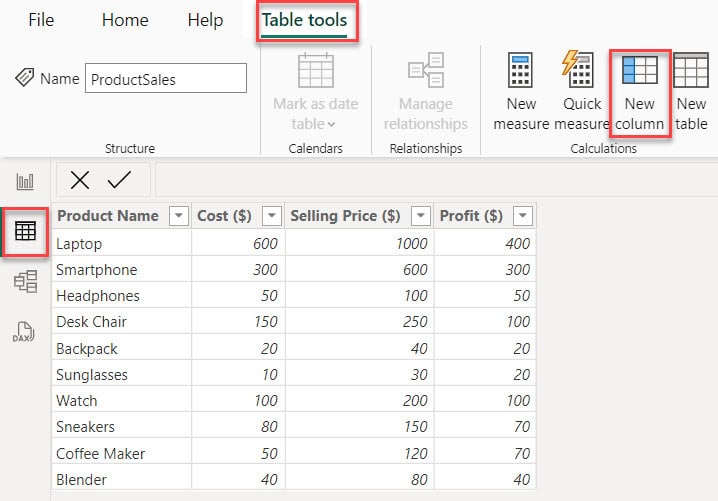Select the Table tools tab
This screenshot has height=501, width=718.
tap(305, 20)
